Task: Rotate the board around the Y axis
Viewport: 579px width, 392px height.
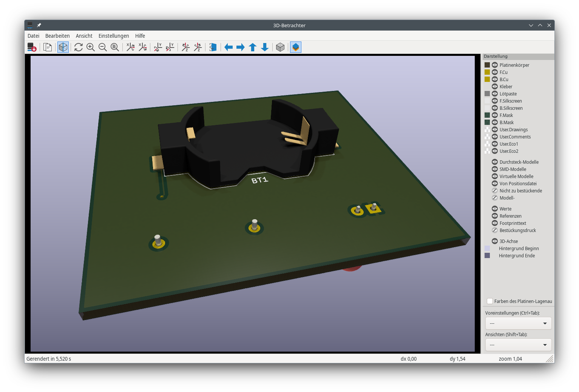Action: pos(157,47)
